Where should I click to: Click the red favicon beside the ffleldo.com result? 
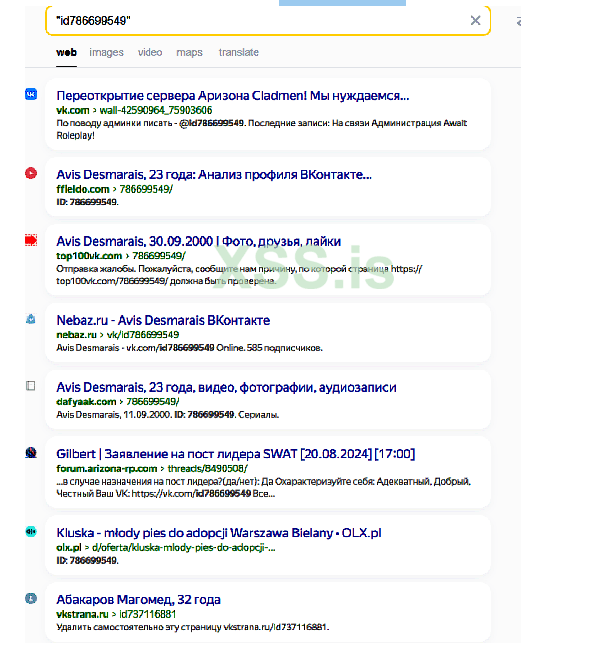(x=31, y=173)
